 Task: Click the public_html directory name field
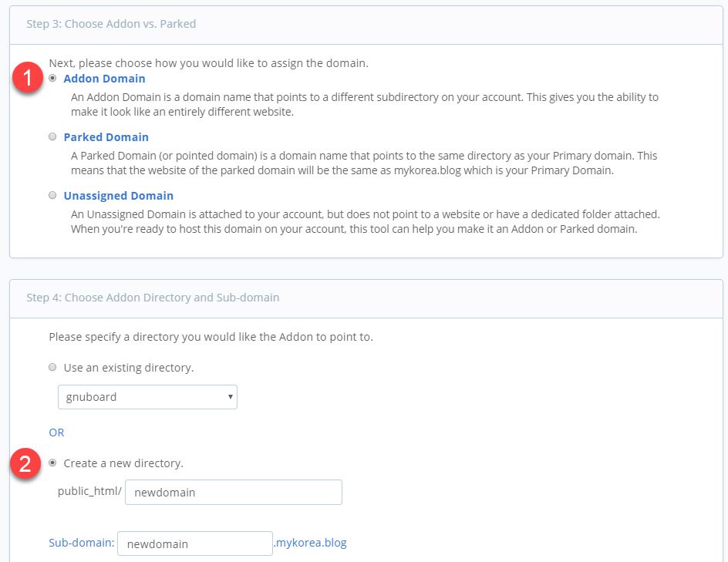[234, 493]
